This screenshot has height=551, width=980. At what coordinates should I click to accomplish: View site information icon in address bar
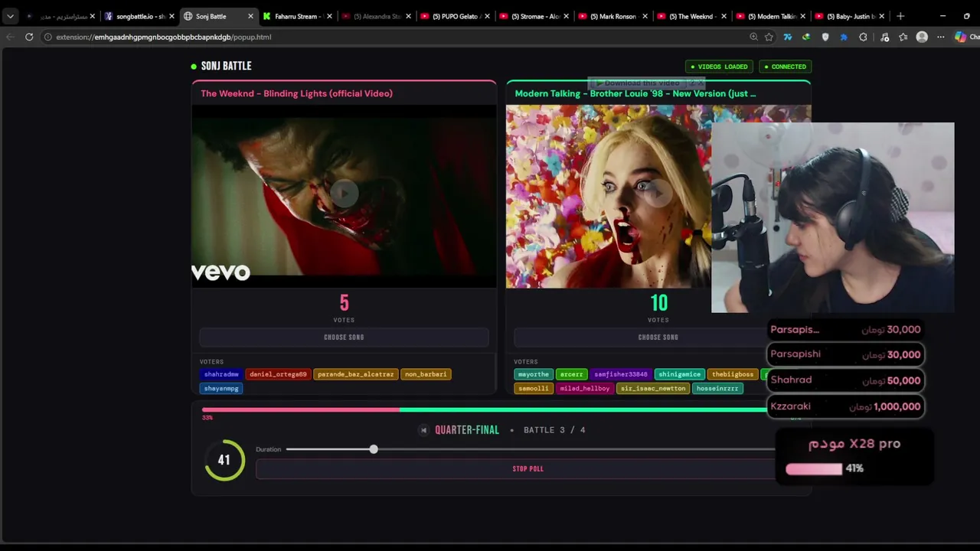tap(47, 37)
